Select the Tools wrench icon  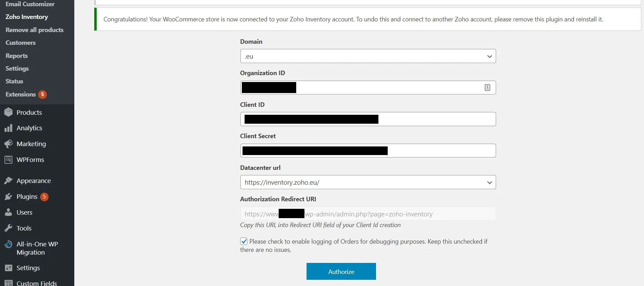pyautogui.click(x=9, y=228)
